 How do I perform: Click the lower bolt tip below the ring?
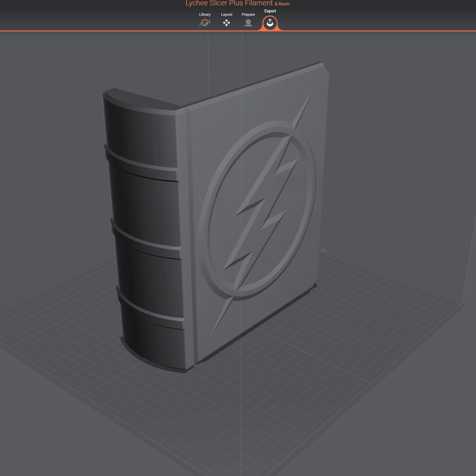pos(221,317)
